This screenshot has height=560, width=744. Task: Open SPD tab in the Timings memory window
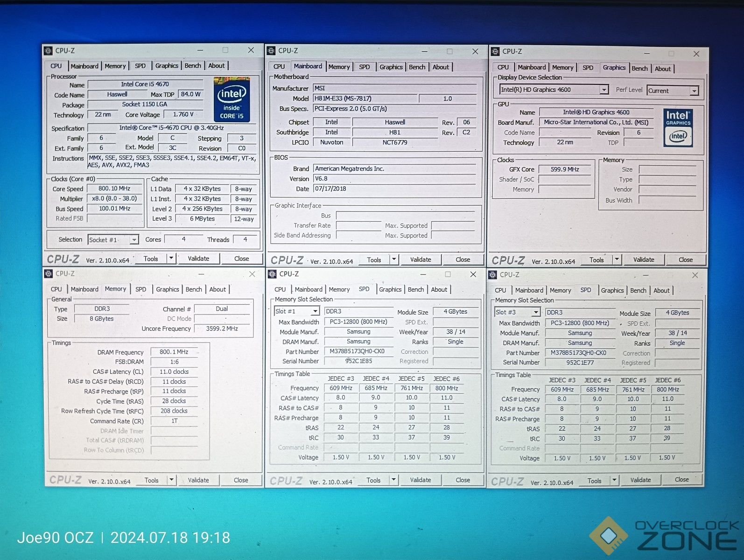(141, 289)
